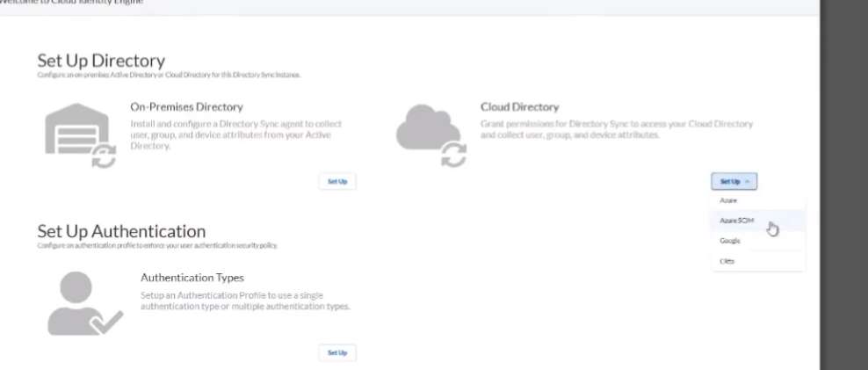Choose Okta from the Set Up menu
The height and width of the screenshot is (370, 868).
point(758,261)
